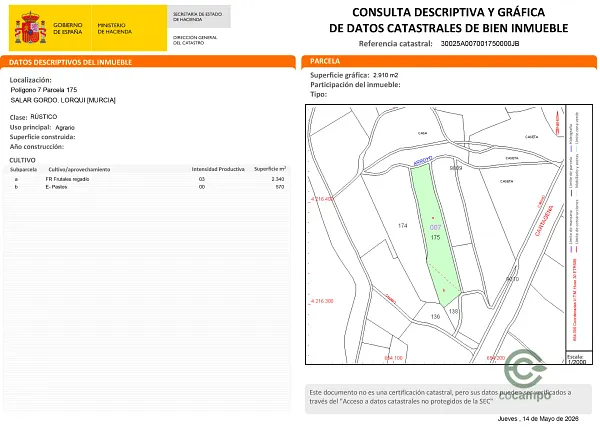Click FR Frutales regadío cell
The image size is (600, 429).
pos(67,179)
